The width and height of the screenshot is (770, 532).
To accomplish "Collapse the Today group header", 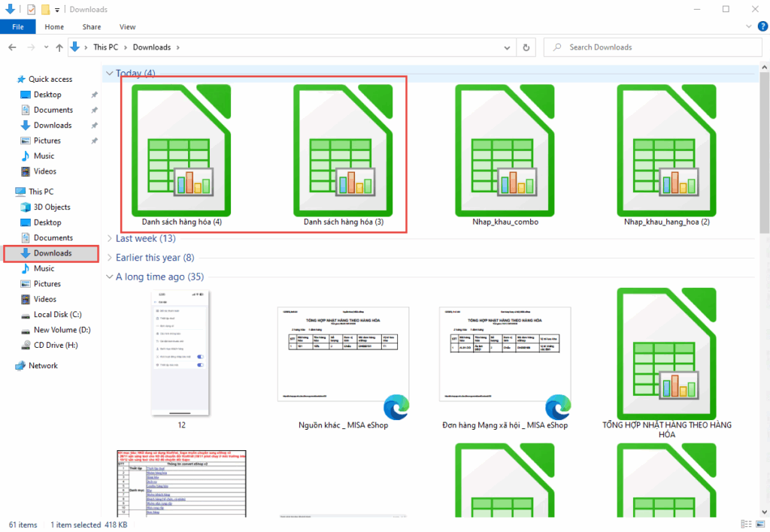I will pyautogui.click(x=110, y=73).
